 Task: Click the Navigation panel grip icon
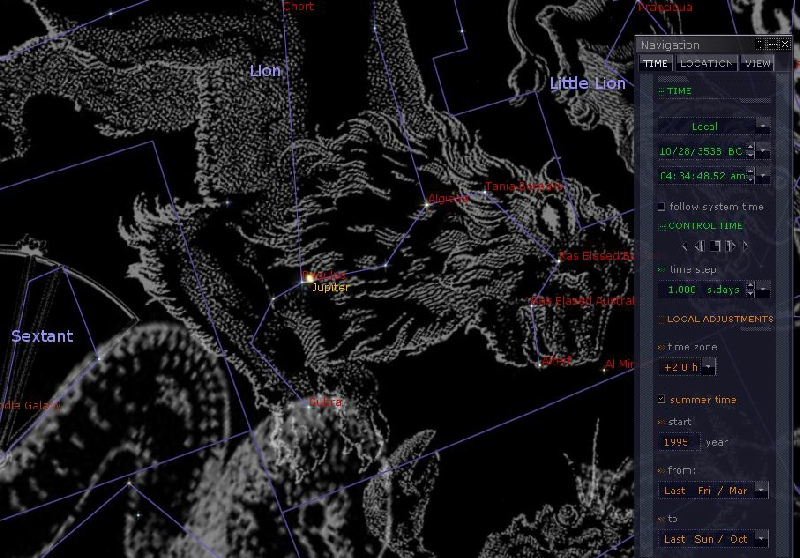pos(760,45)
